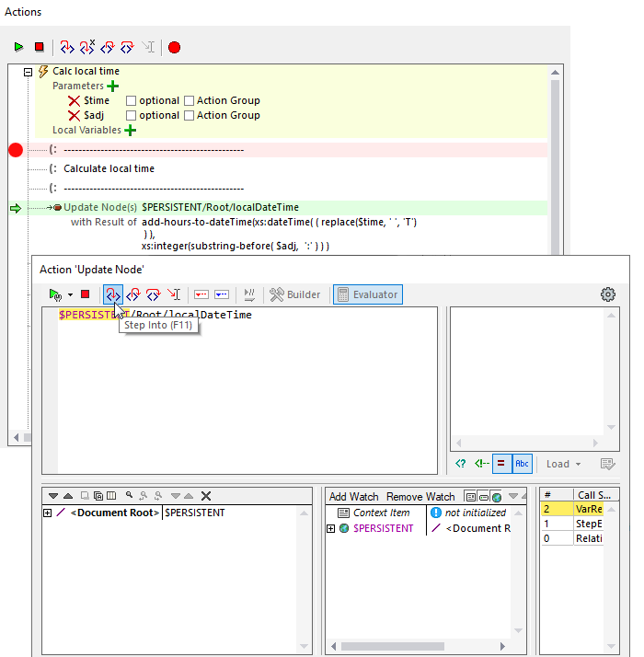The image size is (644, 657).
Task: Expand the Document Root node
Action: pos(47,513)
